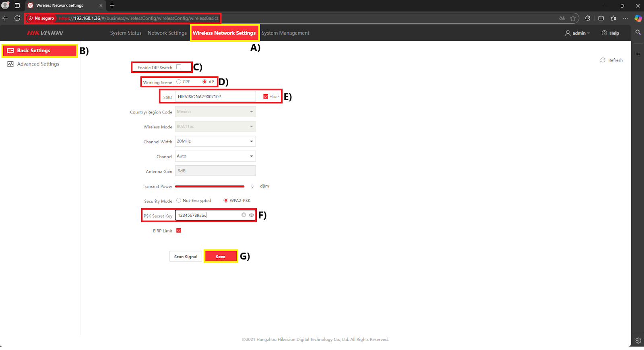
Task: Enable the DIP Switch checkbox
Action: (x=179, y=67)
